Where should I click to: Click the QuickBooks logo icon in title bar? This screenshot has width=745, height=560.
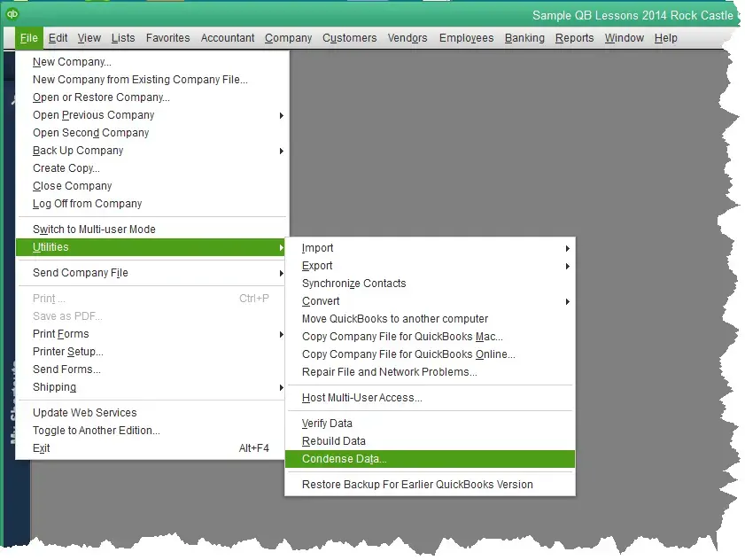[x=12, y=13]
